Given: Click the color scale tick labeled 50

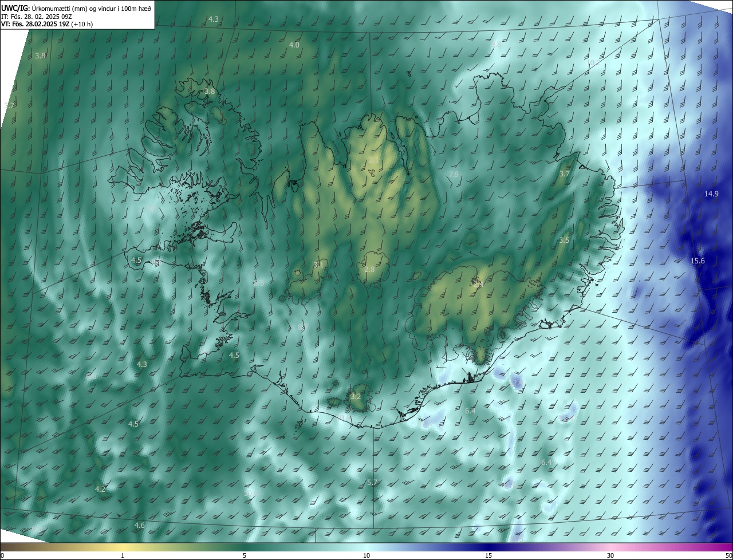Looking at the screenshot, I should click(x=728, y=555).
